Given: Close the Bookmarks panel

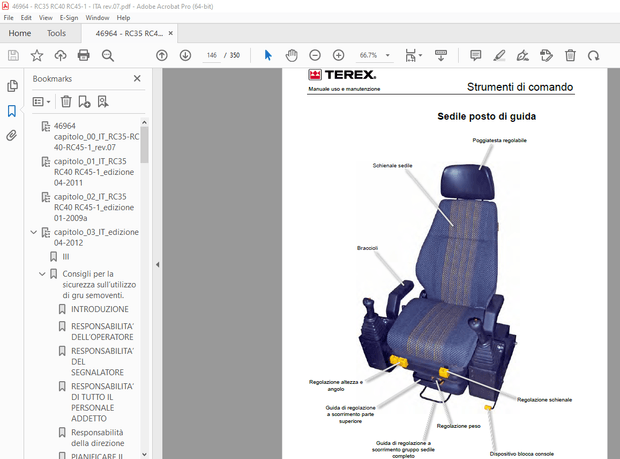Looking at the screenshot, I should point(137,79).
